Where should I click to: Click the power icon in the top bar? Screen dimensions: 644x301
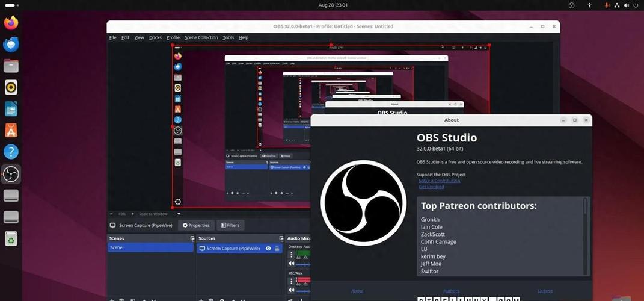tap(636, 5)
